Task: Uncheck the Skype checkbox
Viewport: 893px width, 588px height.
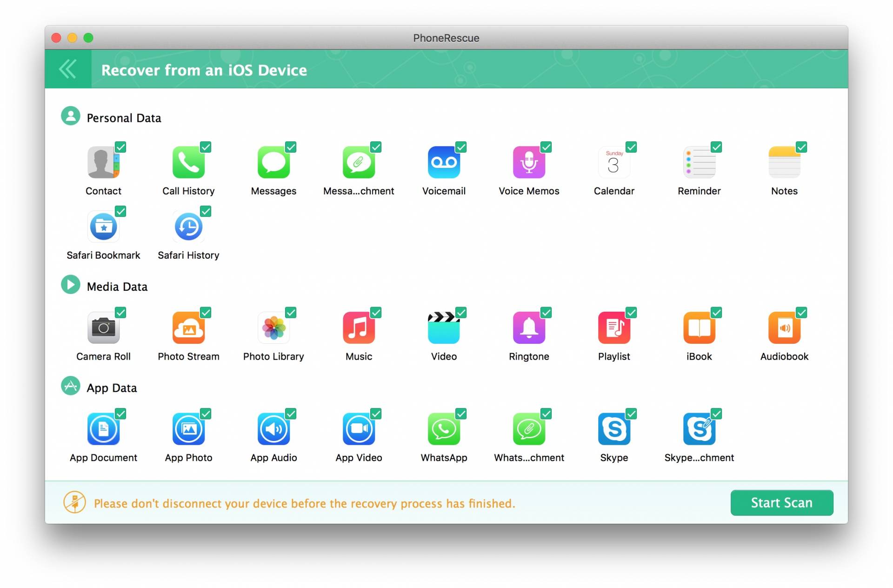Action: [631, 414]
